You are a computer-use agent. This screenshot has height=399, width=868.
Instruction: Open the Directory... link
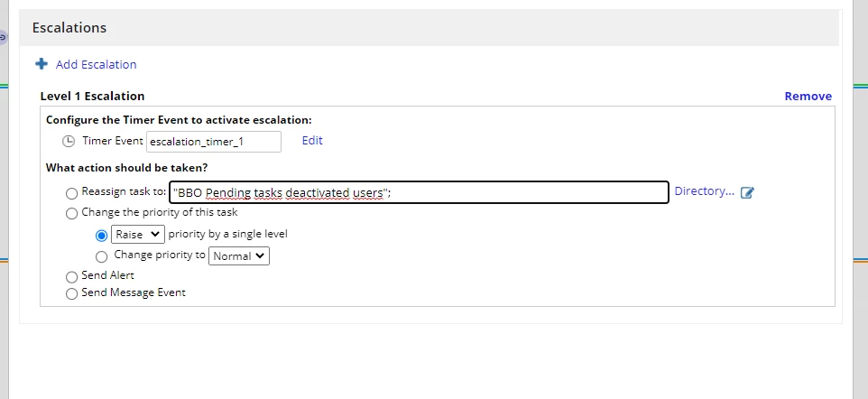pos(704,191)
